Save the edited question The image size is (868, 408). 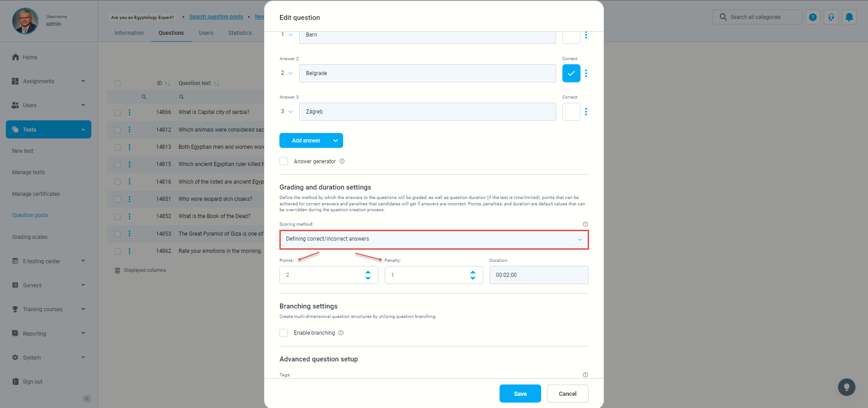520,394
